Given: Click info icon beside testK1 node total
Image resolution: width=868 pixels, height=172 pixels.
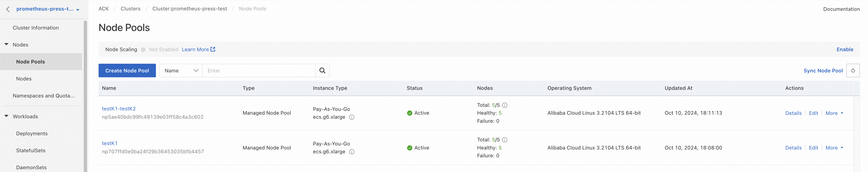Looking at the screenshot, I should (505, 140).
